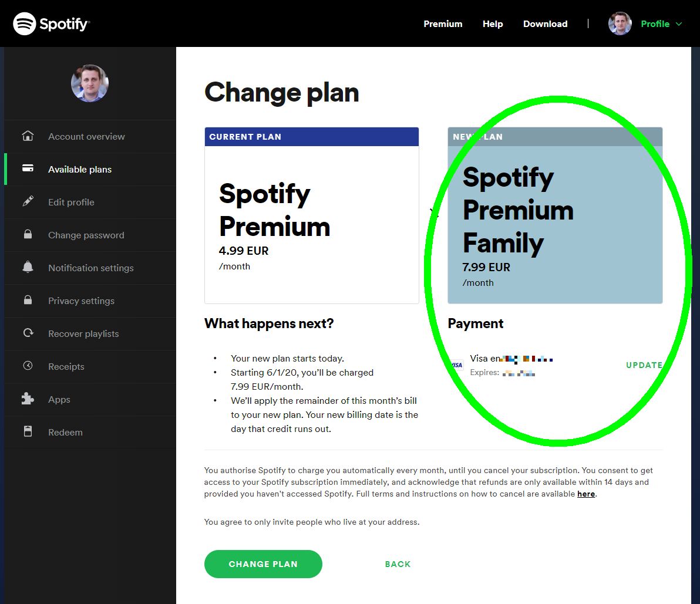
Task: Expand the Profile dropdown chevron
Action: click(679, 24)
